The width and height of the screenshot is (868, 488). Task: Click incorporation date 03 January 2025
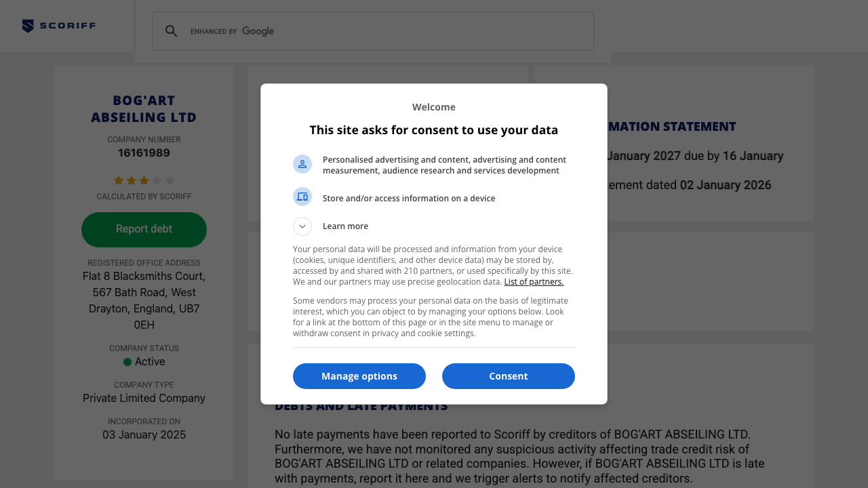coord(144,435)
